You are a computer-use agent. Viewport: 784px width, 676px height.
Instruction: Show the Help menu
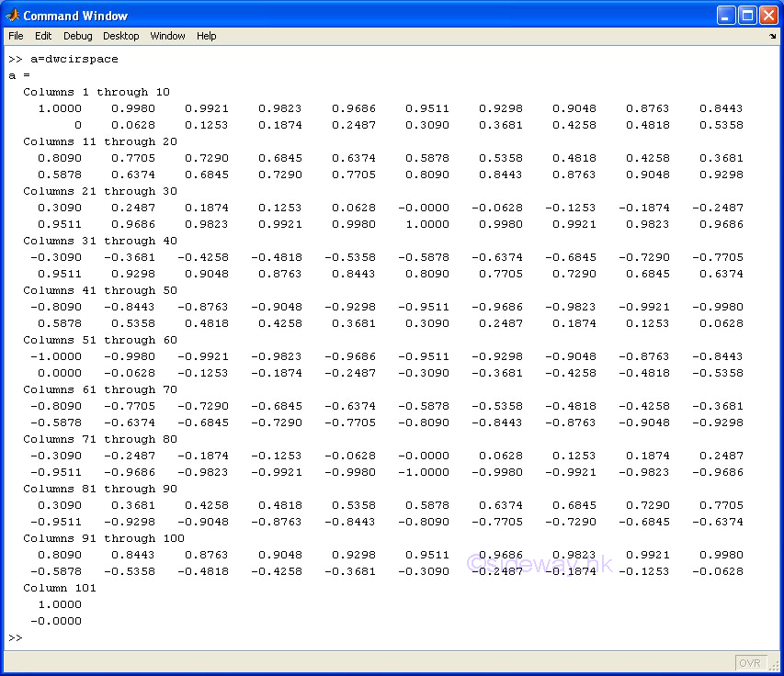[206, 36]
